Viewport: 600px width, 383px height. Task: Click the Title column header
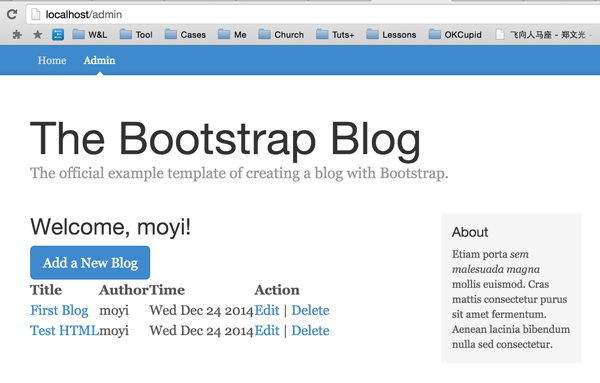click(46, 290)
